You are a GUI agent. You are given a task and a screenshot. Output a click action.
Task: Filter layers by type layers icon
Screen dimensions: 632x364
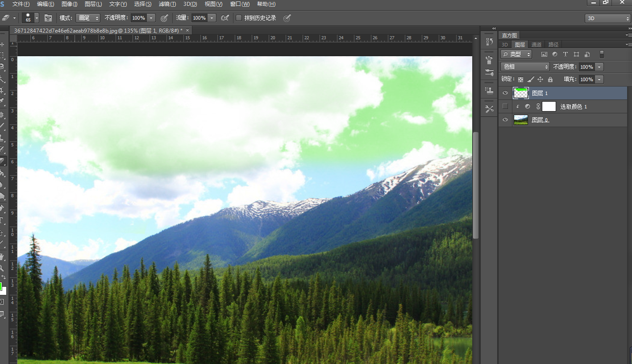pyautogui.click(x=565, y=54)
